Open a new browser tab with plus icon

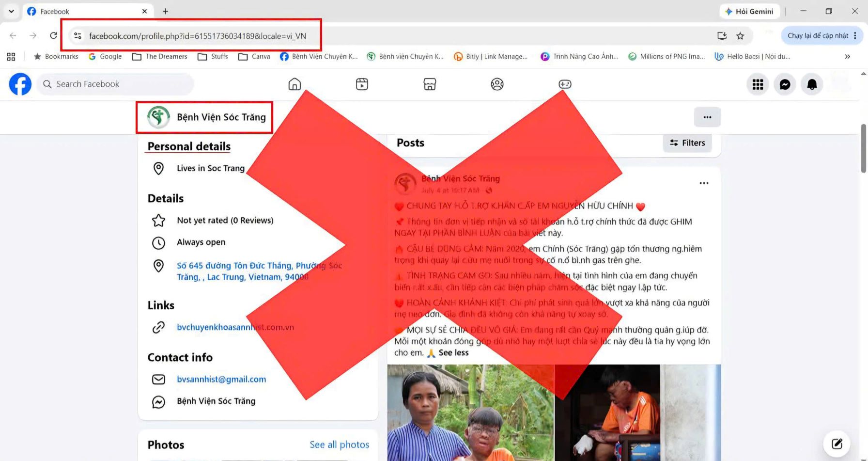click(165, 11)
